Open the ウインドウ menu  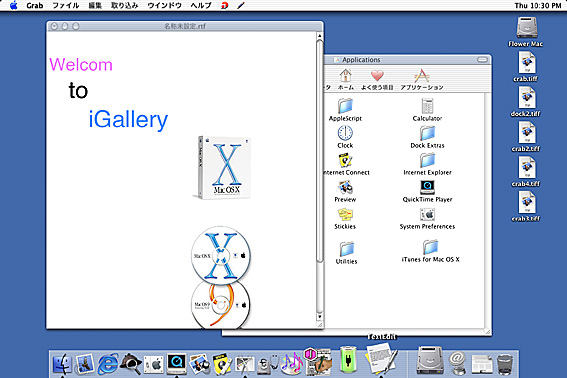(165, 5)
